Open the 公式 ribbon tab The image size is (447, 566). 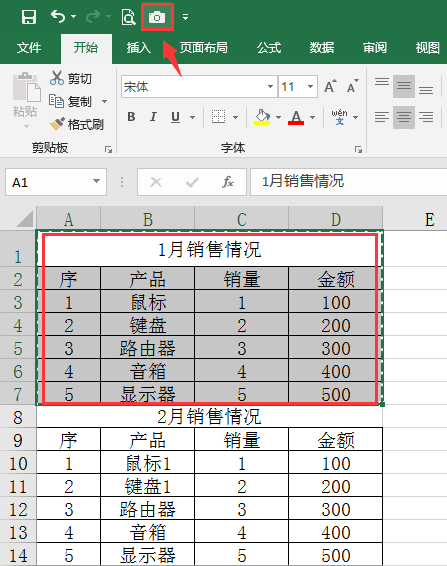pyautogui.click(x=269, y=48)
